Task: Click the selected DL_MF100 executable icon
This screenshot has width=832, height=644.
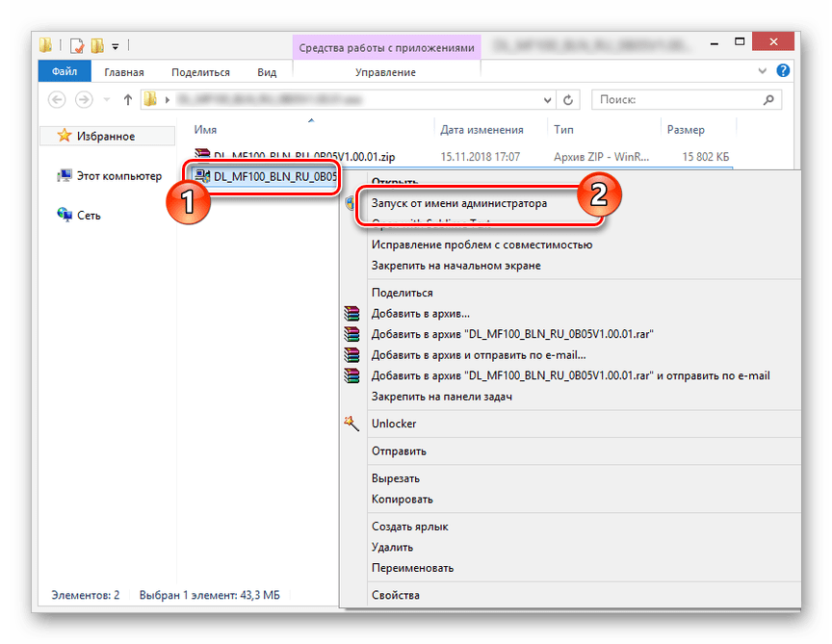Action: 202,175
